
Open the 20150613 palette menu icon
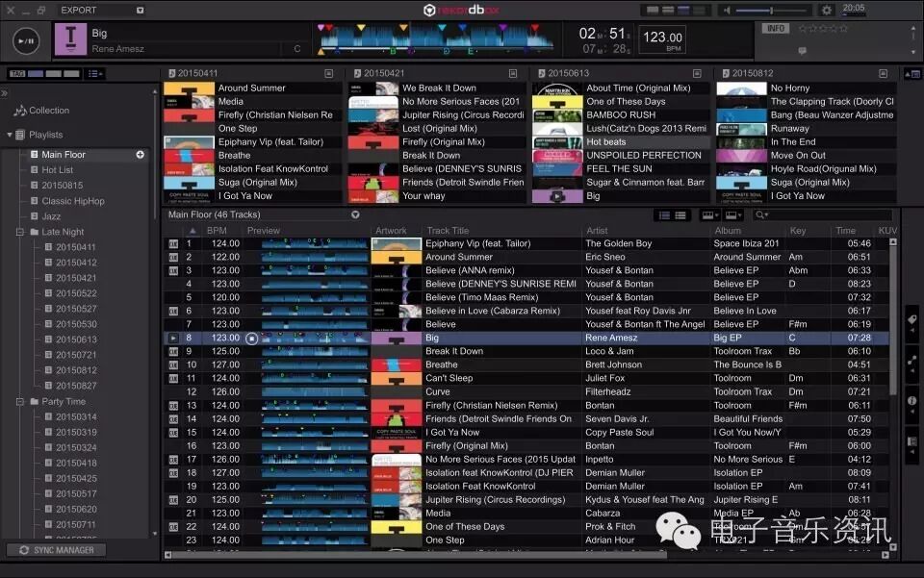(x=697, y=74)
